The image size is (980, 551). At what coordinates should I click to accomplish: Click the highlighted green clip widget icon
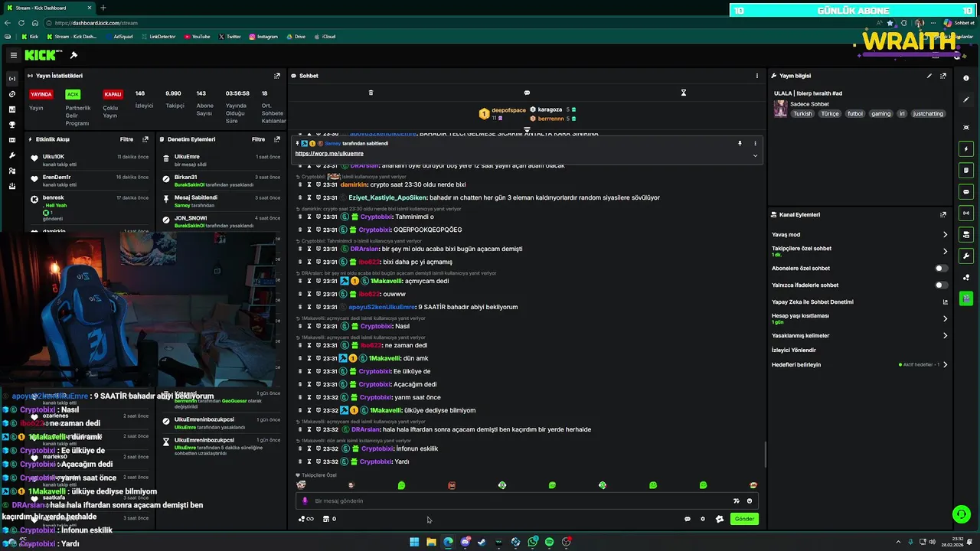(x=966, y=298)
